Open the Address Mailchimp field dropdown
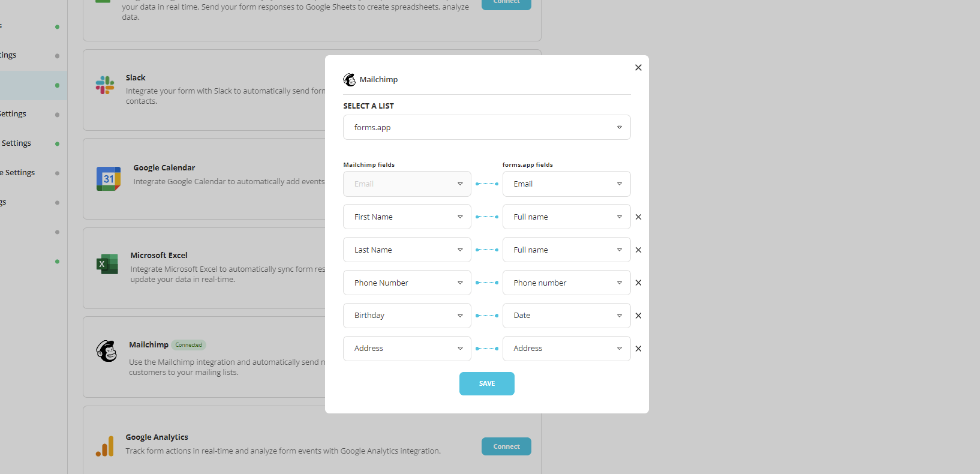Screen dimensions: 980x474 pos(407,349)
